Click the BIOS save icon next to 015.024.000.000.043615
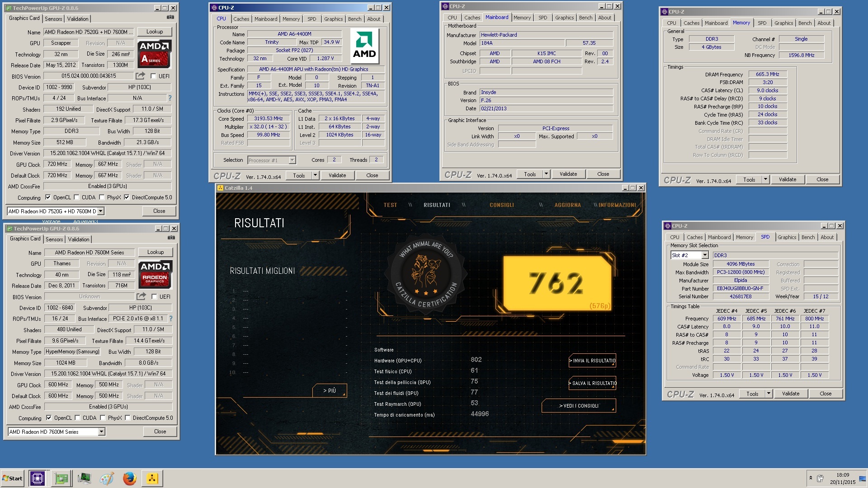The height and width of the screenshot is (488, 868). (x=141, y=76)
